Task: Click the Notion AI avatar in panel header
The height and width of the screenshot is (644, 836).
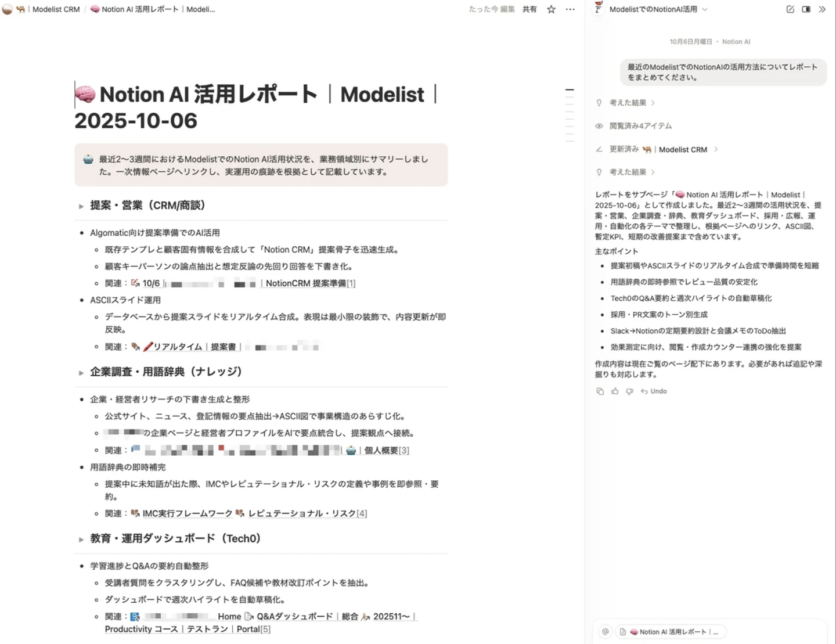Action: (599, 8)
